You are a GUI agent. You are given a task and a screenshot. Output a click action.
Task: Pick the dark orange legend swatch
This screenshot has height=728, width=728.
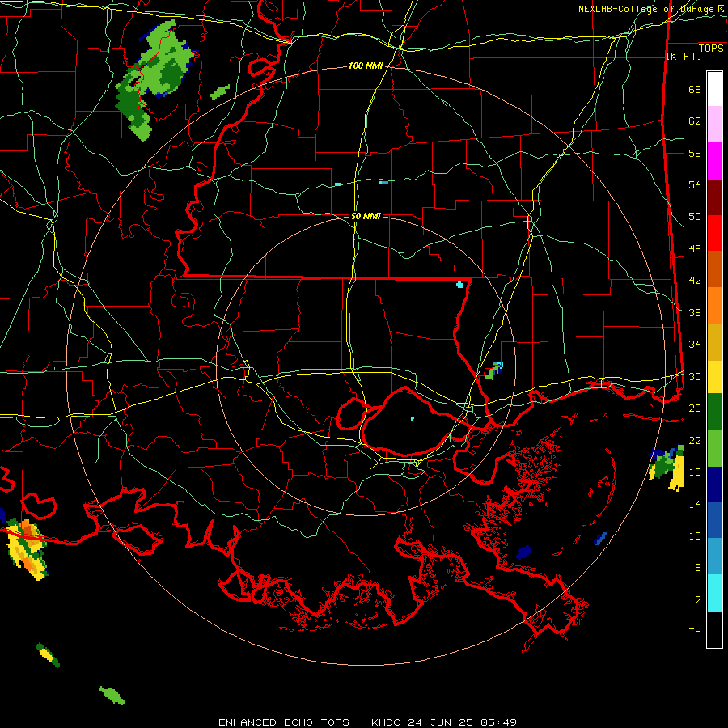pos(714,269)
